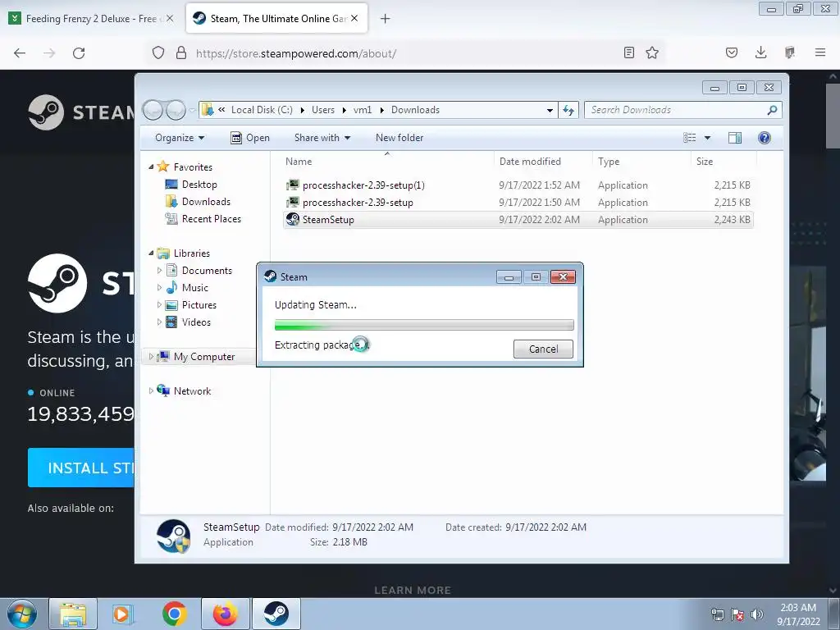
Task: Open Firefox downloads panel
Action: tap(760, 52)
